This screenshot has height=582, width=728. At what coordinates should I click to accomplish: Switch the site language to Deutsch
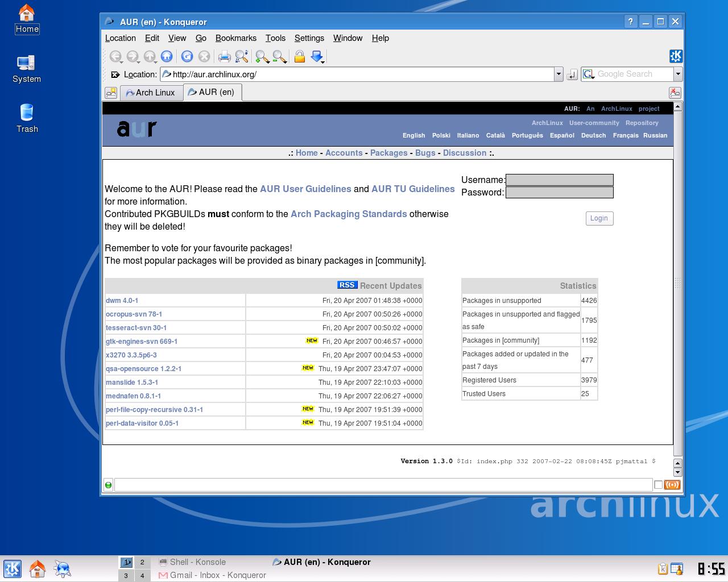pyautogui.click(x=593, y=135)
